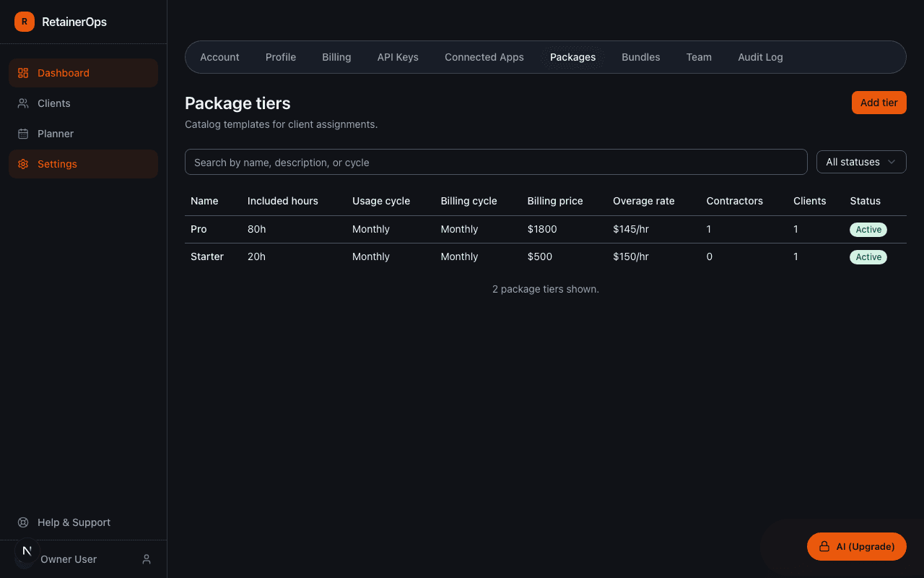
Task: Switch to the Profile tab
Action: click(281, 57)
